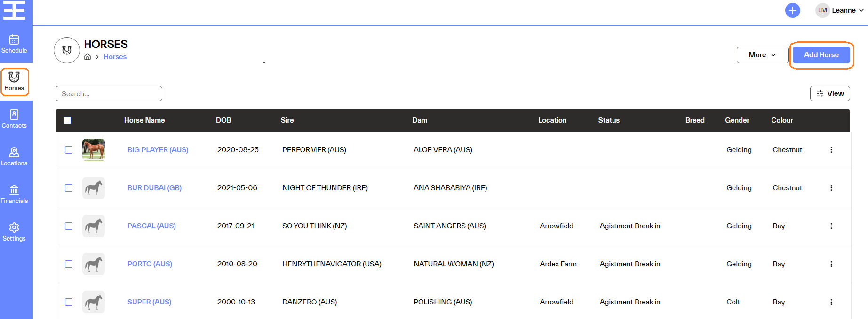The height and width of the screenshot is (319, 868).
Task: Click the blue plus quick-add icon
Action: pos(792,10)
